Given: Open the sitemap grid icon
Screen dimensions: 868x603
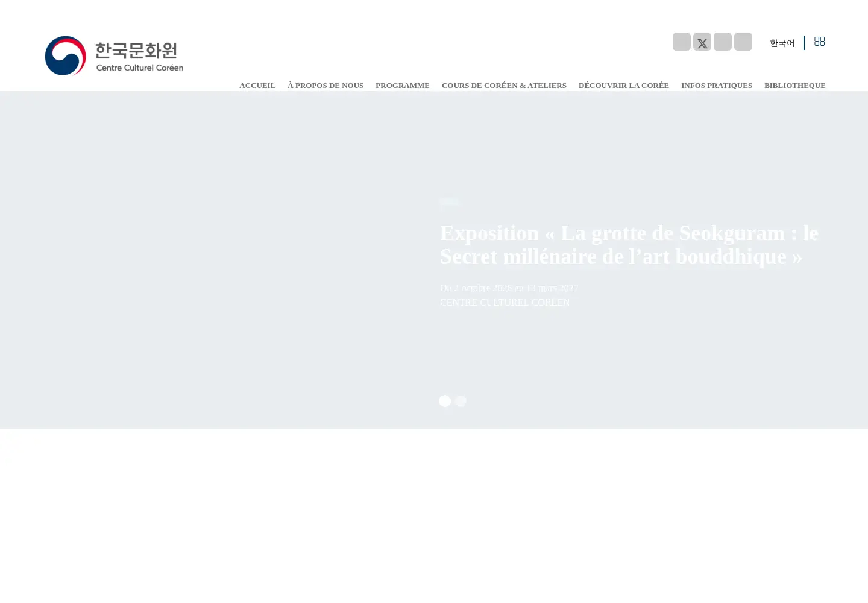Looking at the screenshot, I should pos(819,42).
